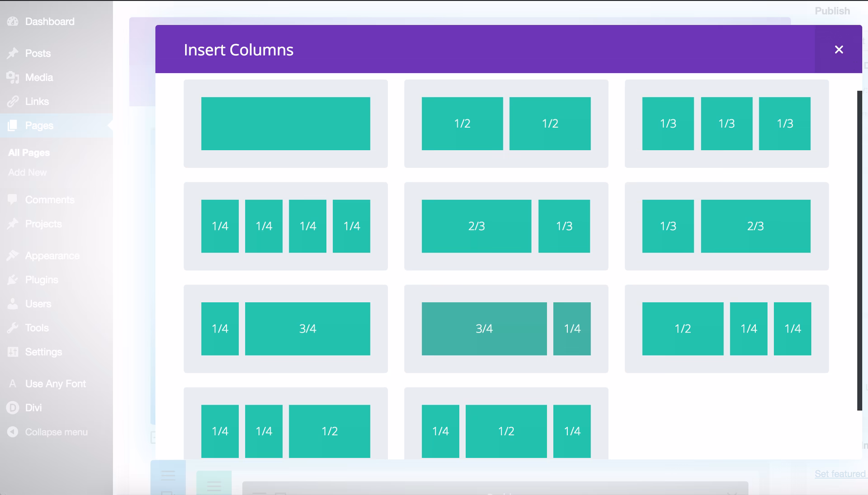Pick the three one-third columns layout

[726, 124]
